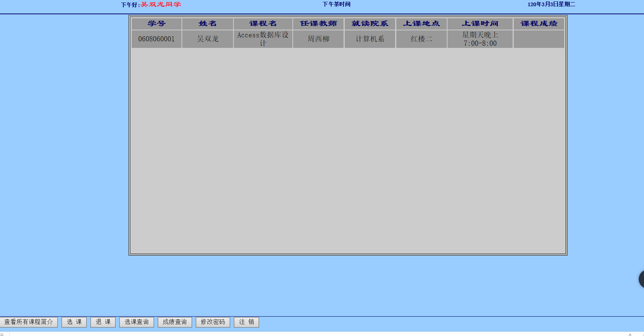Select the 学号 column header
Viewport: 644px width, 336px height.
click(157, 24)
